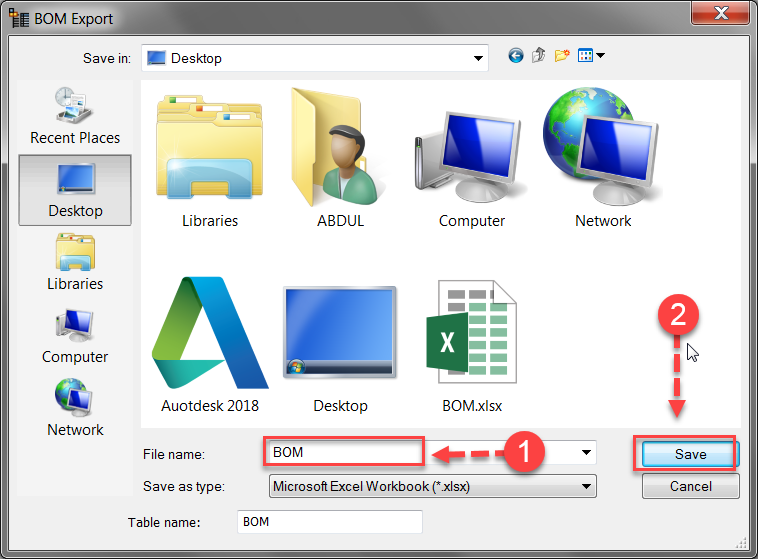Click the Back navigation icon
The height and width of the screenshot is (559, 758).
pos(516,57)
